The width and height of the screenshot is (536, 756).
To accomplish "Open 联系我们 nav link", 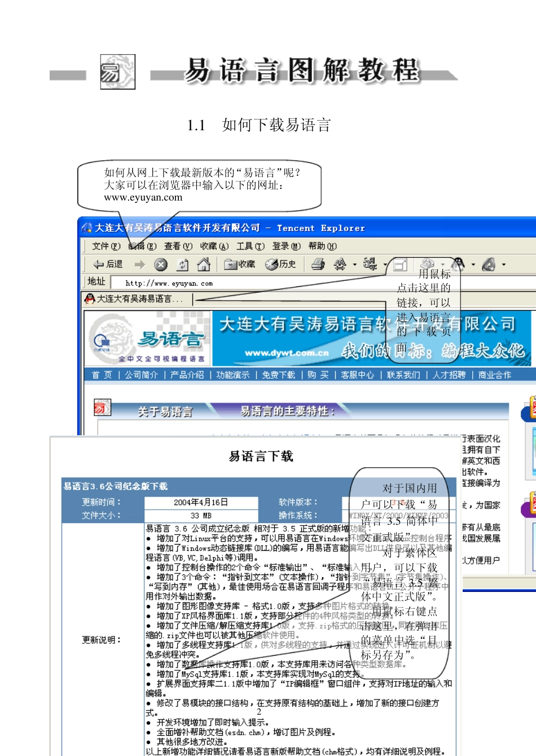I will [x=403, y=375].
